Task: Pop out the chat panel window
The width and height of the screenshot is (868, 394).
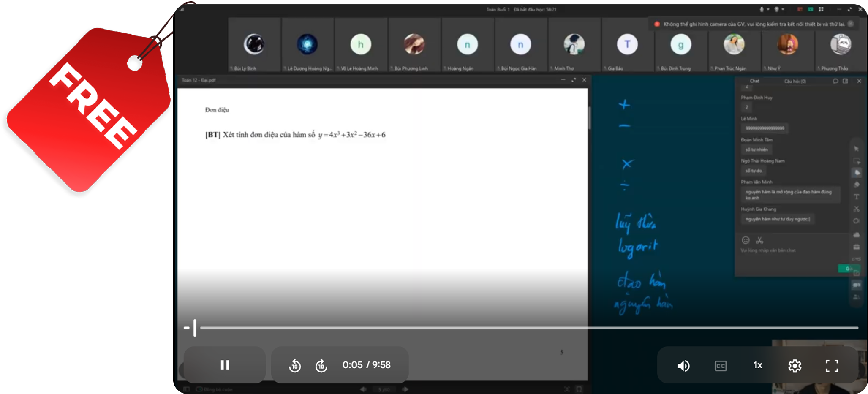Action: (845, 81)
